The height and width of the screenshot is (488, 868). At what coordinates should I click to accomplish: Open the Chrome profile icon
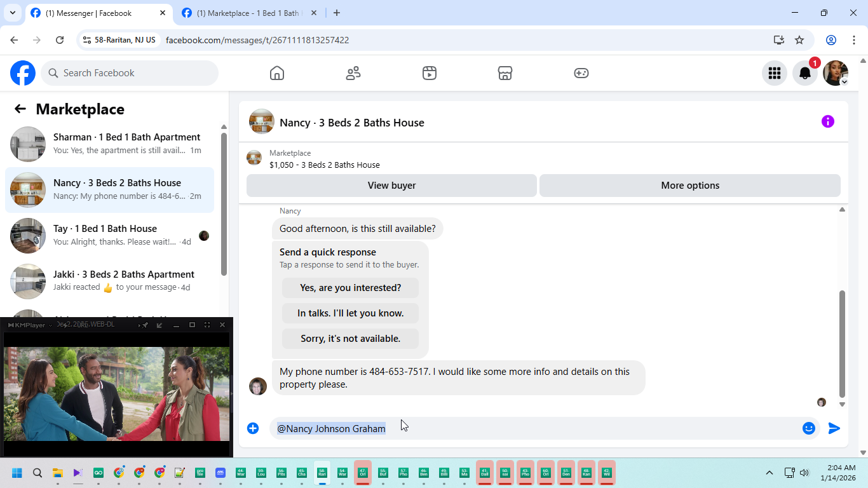click(831, 40)
